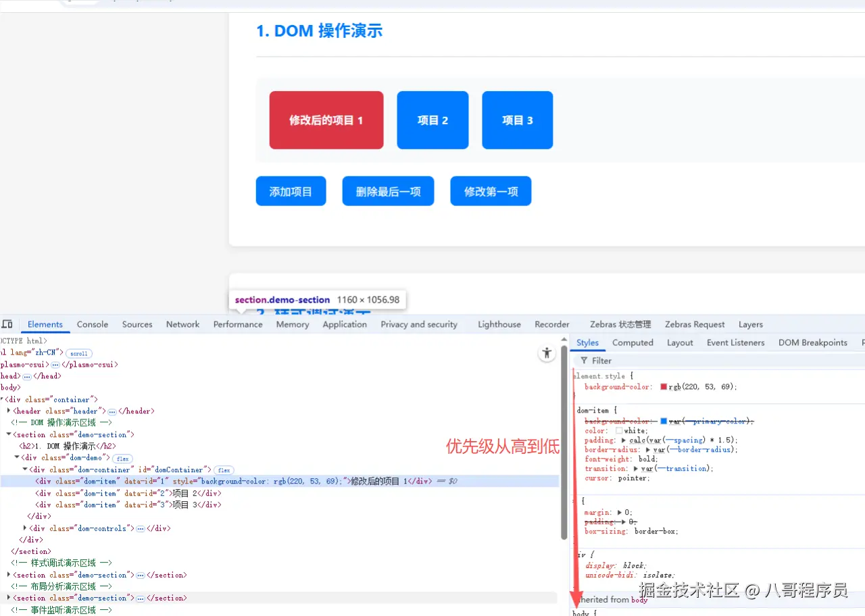Viewport: 865px width, 616px height.
Task: Select the dom-item node with data-id="2"
Action: pyautogui.click(x=128, y=493)
